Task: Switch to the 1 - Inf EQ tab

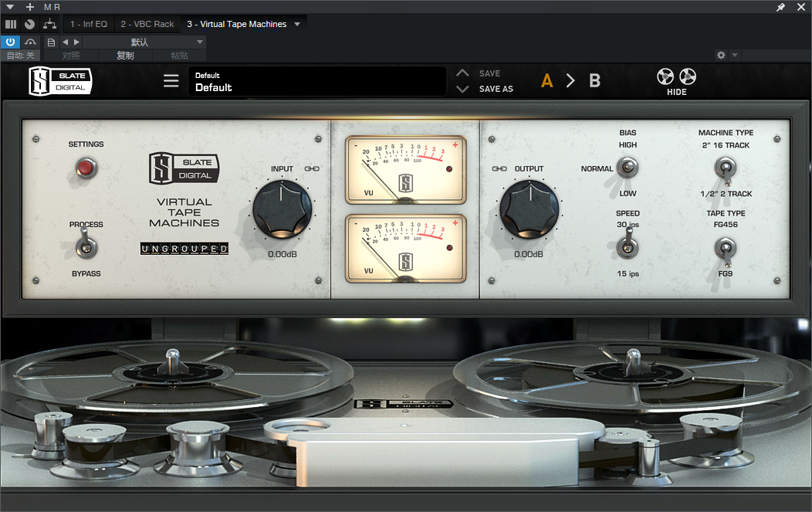Action: tap(89, 24)
